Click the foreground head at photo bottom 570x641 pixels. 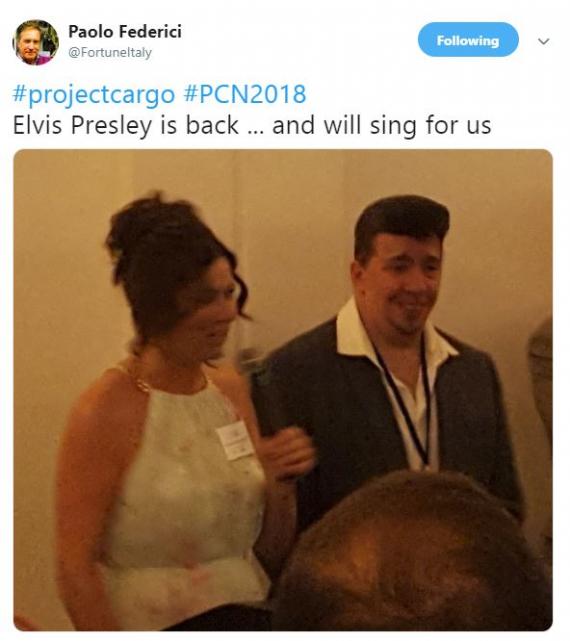click(413, 552)
